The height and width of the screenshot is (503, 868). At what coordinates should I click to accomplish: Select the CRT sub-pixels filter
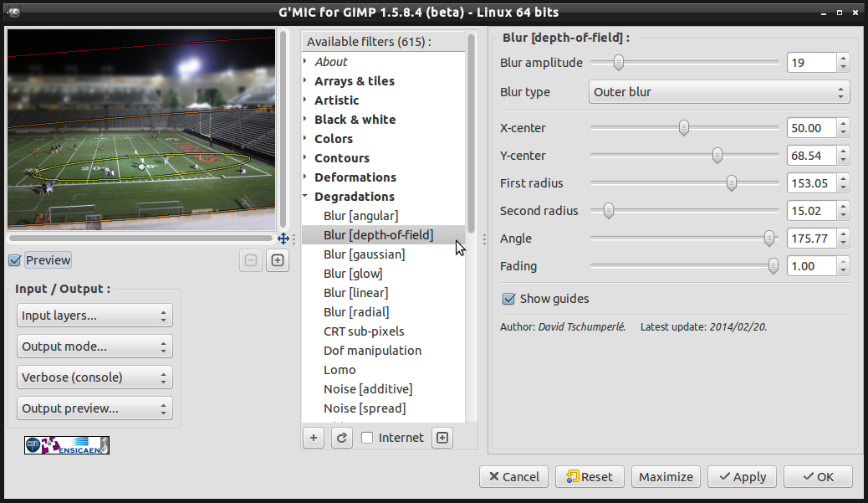364,331
